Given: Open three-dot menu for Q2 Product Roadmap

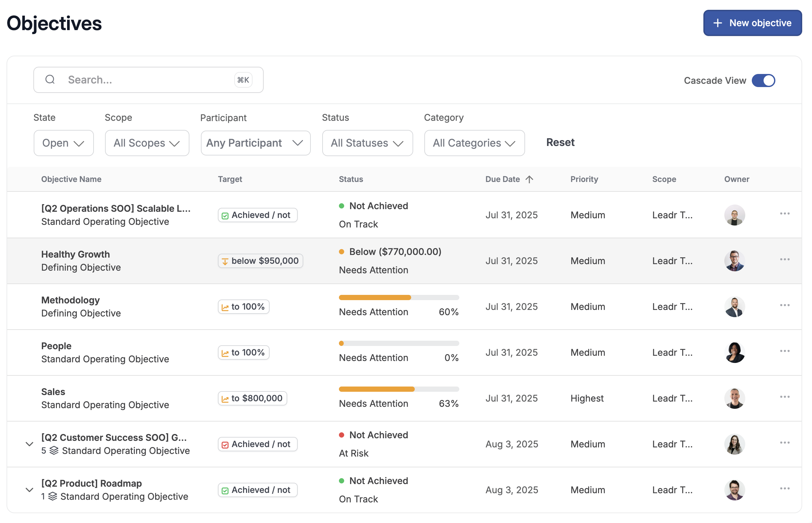Looking at the screenshot, I should click(x=784, y=488).
